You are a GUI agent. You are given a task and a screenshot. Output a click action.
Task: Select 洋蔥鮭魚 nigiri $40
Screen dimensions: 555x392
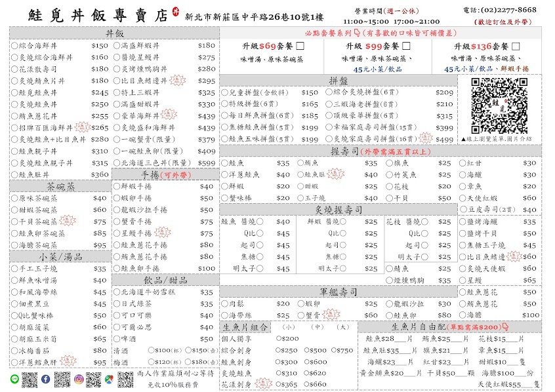pyautogui.click(x=224, y=174)
